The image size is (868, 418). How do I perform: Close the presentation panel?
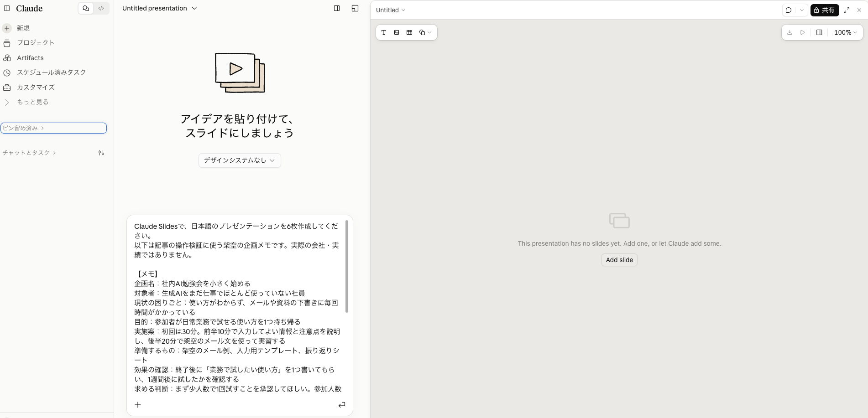pos(859,10)
